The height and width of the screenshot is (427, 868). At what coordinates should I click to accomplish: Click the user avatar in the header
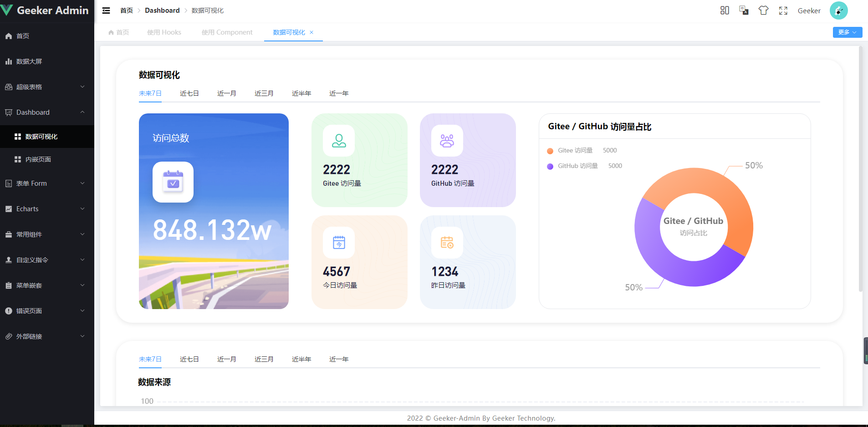click(x=838, y=10)
